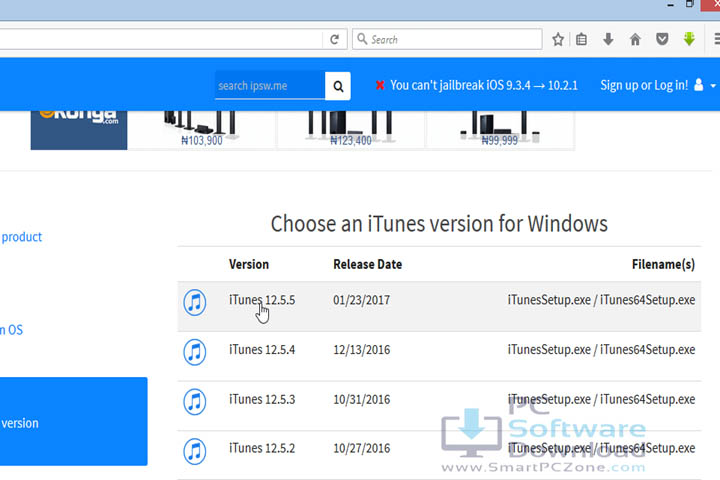Click the Filename(s) column header

[x=663, y=265]
